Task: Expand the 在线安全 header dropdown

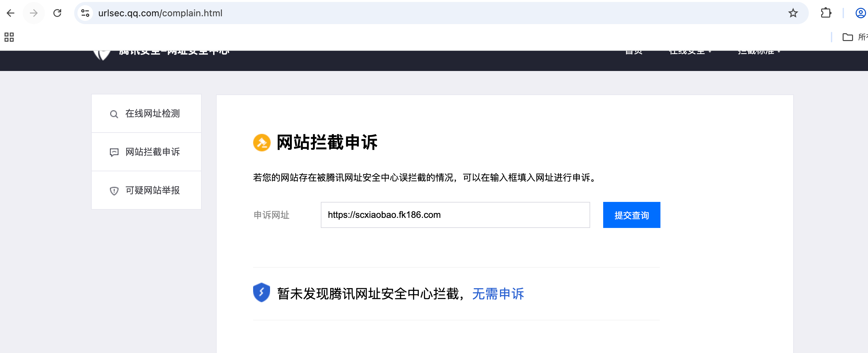Action: [690, 52]
